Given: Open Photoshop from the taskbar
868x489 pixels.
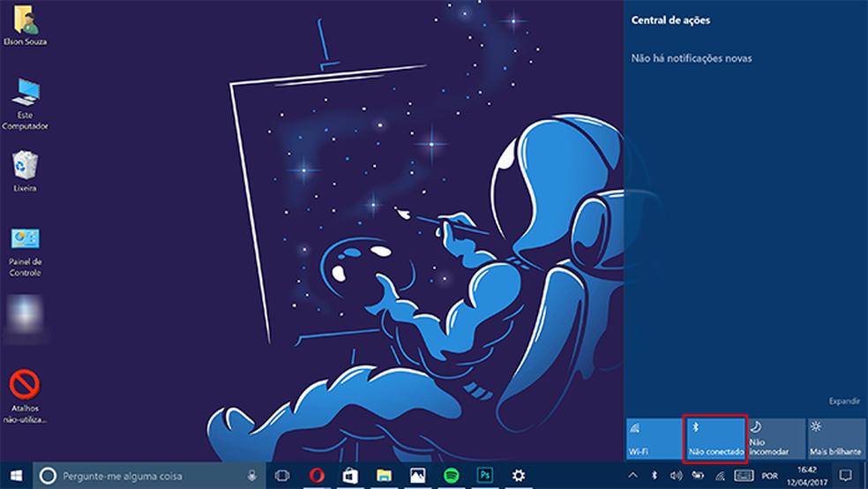Looking at the screenshot, I should click(x=485, y=476).
